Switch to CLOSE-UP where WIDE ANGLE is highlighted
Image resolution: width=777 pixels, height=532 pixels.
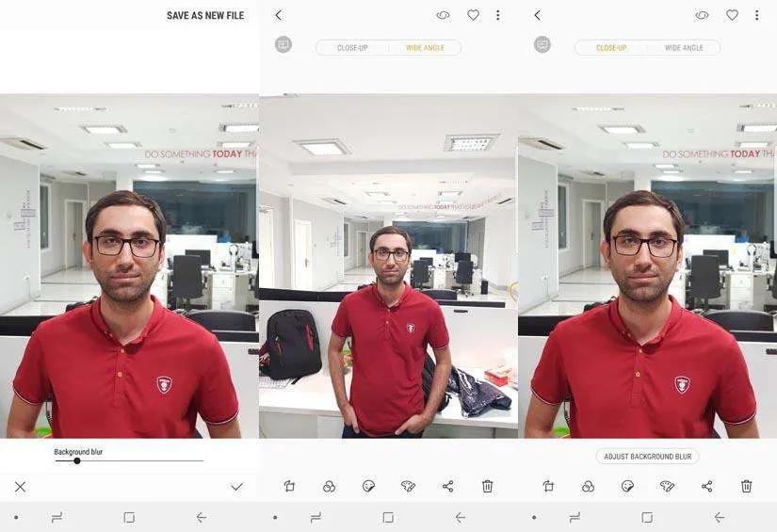352,47
